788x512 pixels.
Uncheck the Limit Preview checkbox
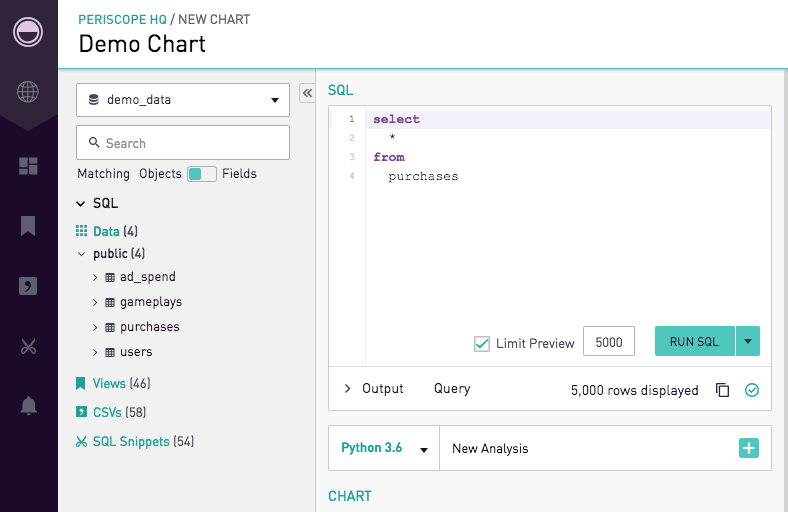click(481, 344)
